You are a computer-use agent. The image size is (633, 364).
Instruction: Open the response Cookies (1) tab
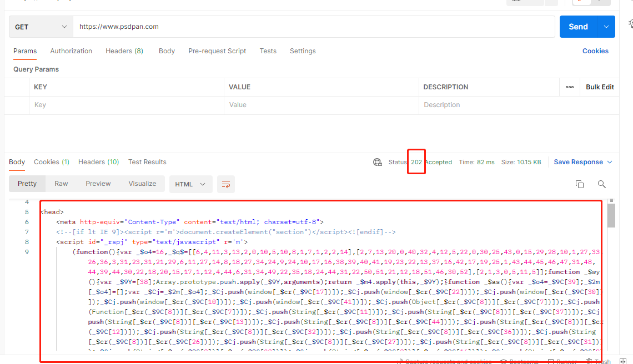(x=52, y=162)
